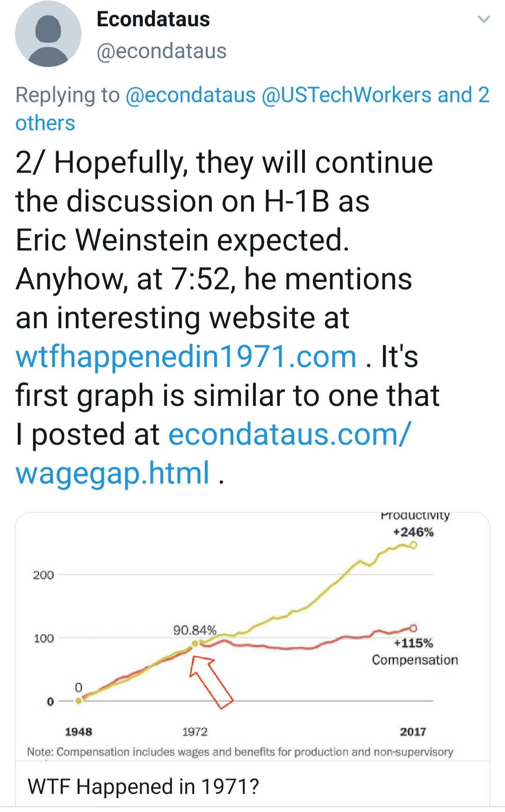Screen dimensions: 505x812
Task: Open the wtfhappenedin1971.com link
Action: (x=186, y=357)
